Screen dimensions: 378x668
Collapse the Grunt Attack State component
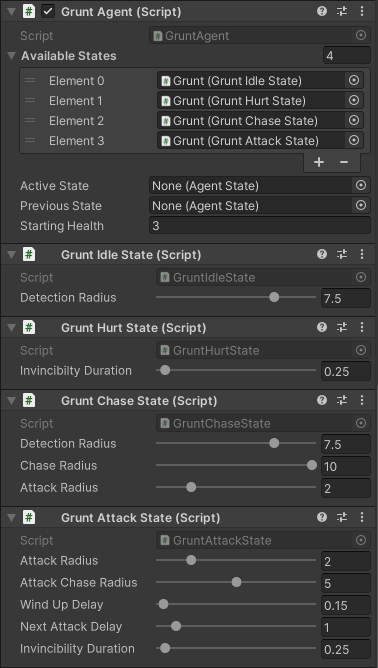point(12,518)
